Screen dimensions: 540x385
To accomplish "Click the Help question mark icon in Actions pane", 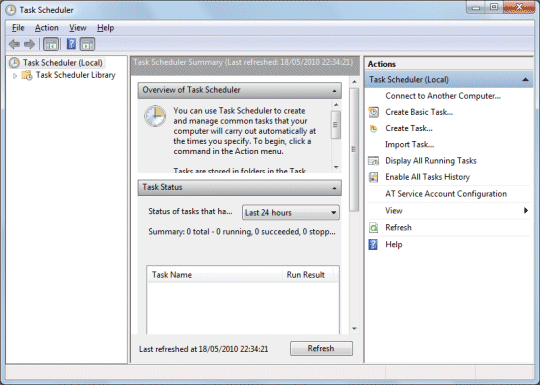I will click(x=373, y=244).
